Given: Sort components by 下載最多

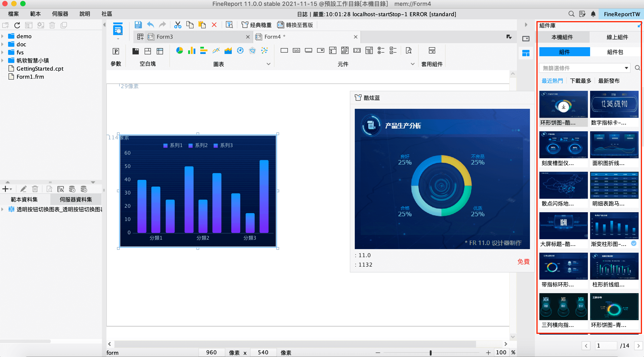Looking at the screenshot, I should [x=581, y=81].
